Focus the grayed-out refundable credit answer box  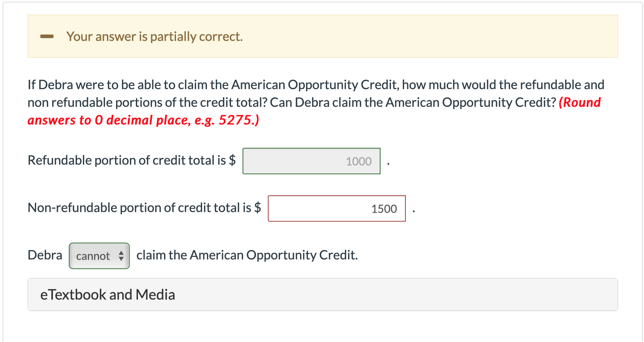coord(312,161)
